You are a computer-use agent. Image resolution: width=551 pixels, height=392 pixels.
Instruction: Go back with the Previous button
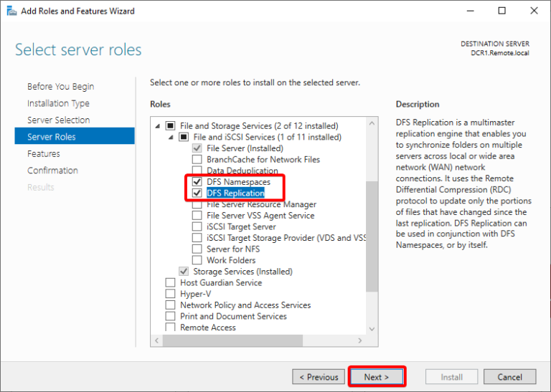coord(319,377)
